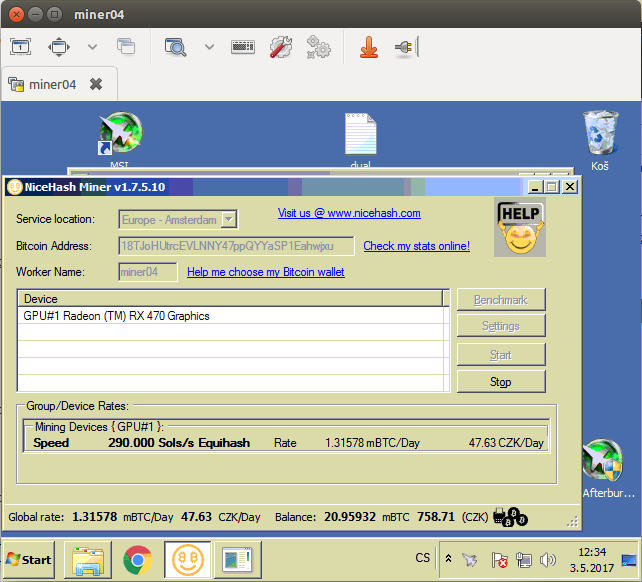Click the 47.63 CZK/Day device rate
The image size is (642, 582).
click(506, 443)
